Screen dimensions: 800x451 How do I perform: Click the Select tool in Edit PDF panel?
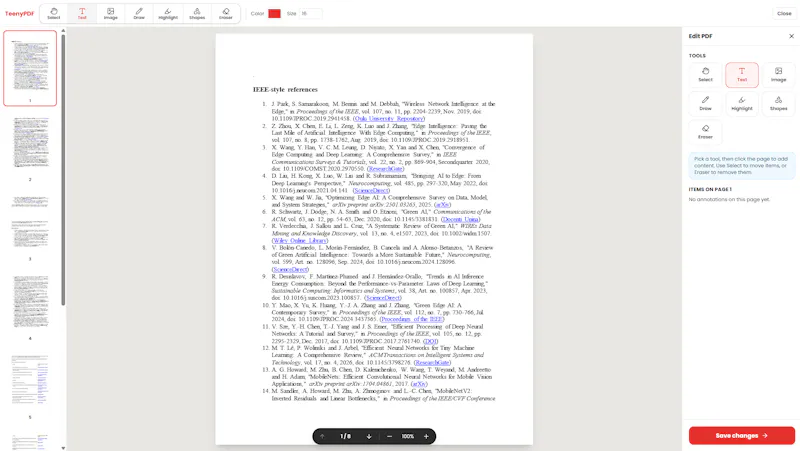pyautogui.click(x=705, y=74)
